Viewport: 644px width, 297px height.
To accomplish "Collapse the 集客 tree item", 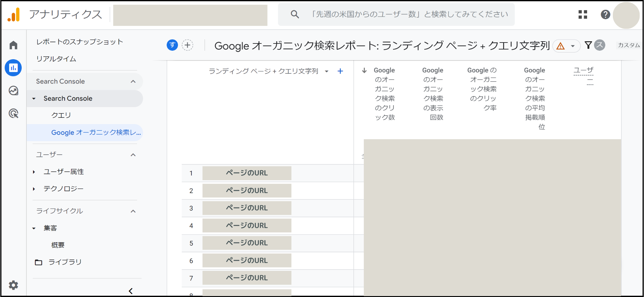I will (34, 228).
